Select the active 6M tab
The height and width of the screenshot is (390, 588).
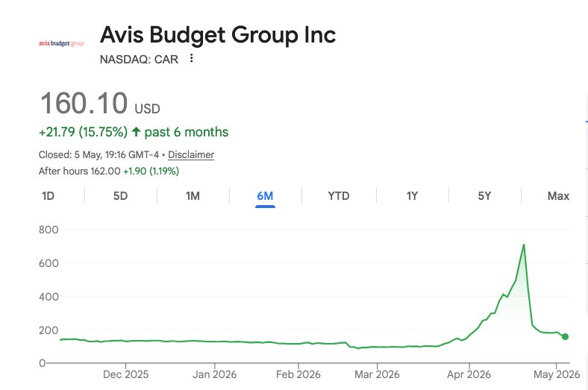[x=265, y=196]
